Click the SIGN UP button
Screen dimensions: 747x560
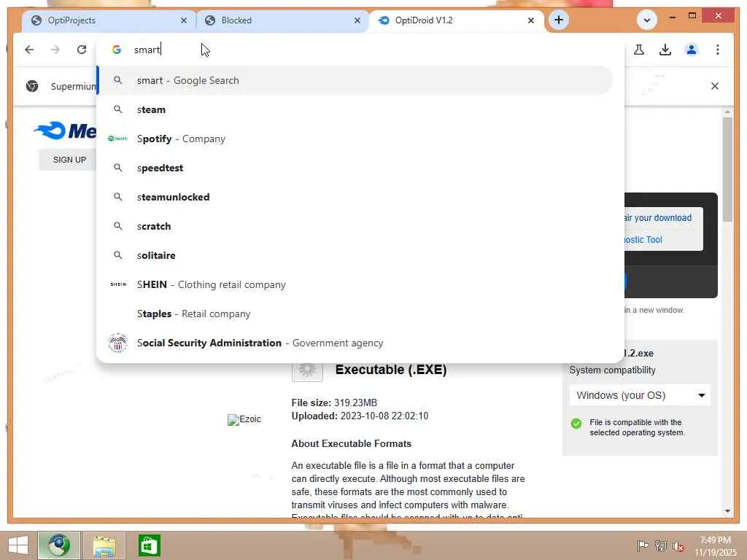(69, 160)
